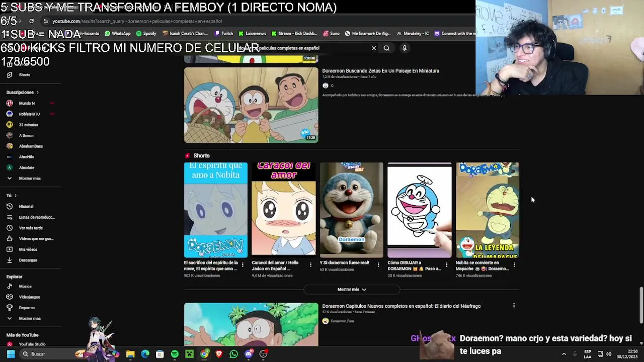Open options menu for El diario del Náufrago video
Screen dimensions: 644x362
coord(514,305)
